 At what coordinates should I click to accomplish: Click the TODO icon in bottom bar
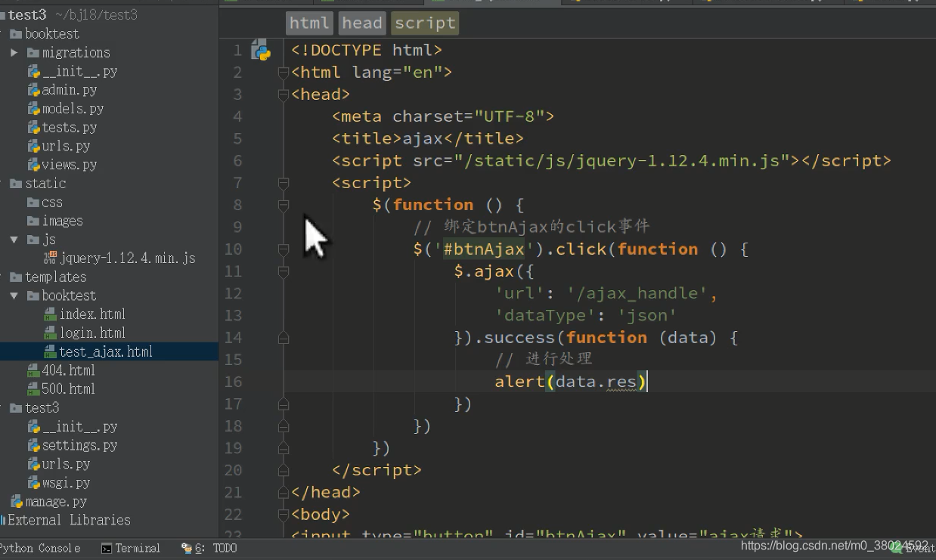point(186,549)
